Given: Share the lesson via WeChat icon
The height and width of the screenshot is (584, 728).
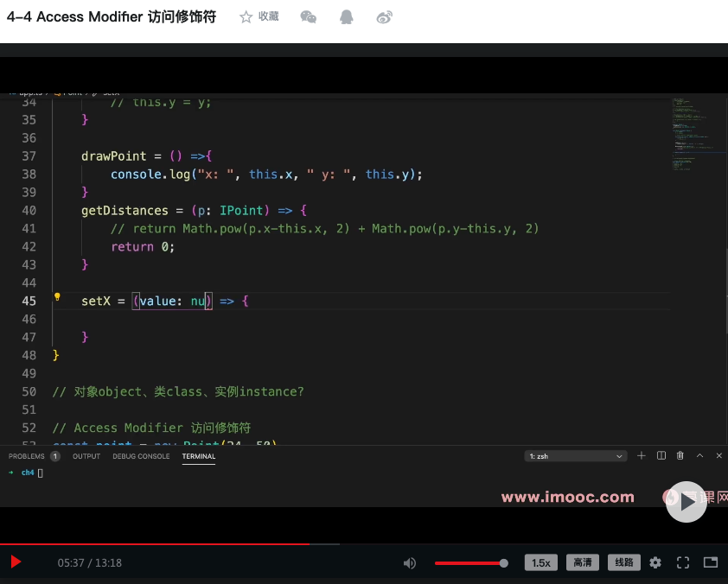Looking at the screenshot, I should click(x=309, y=17).
